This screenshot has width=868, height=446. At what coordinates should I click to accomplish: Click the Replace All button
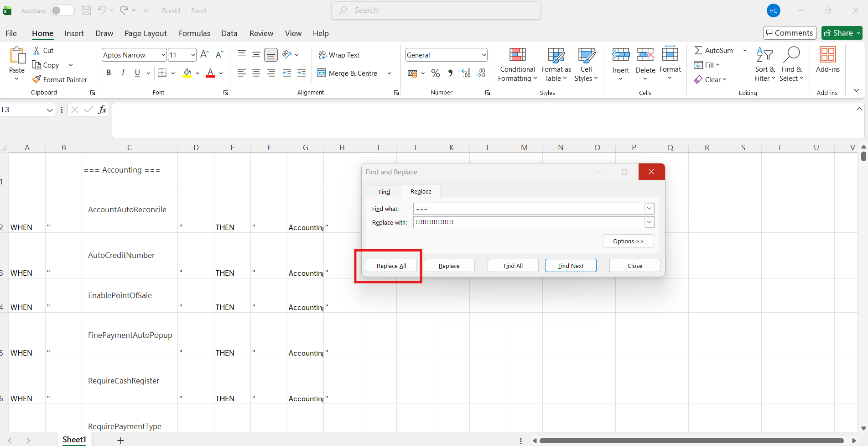coord(391,266)
